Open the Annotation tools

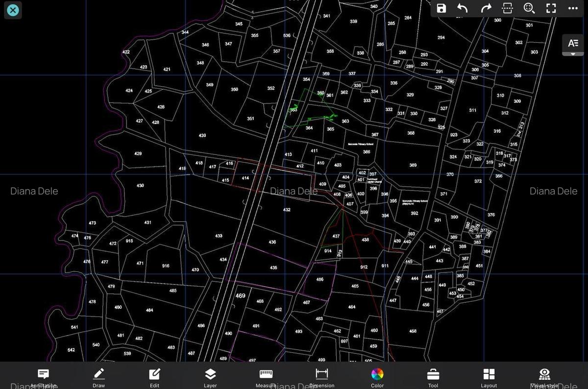click(43, 378)
